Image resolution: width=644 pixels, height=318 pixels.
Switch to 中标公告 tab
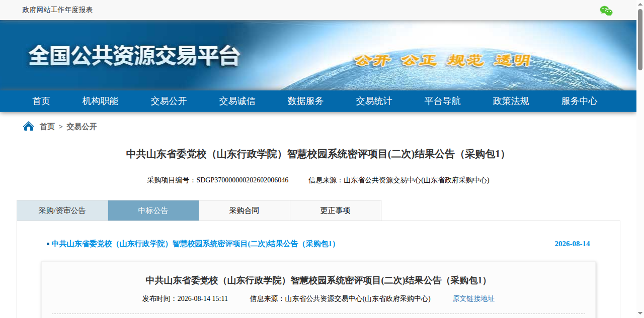click(x=153, y=210)
